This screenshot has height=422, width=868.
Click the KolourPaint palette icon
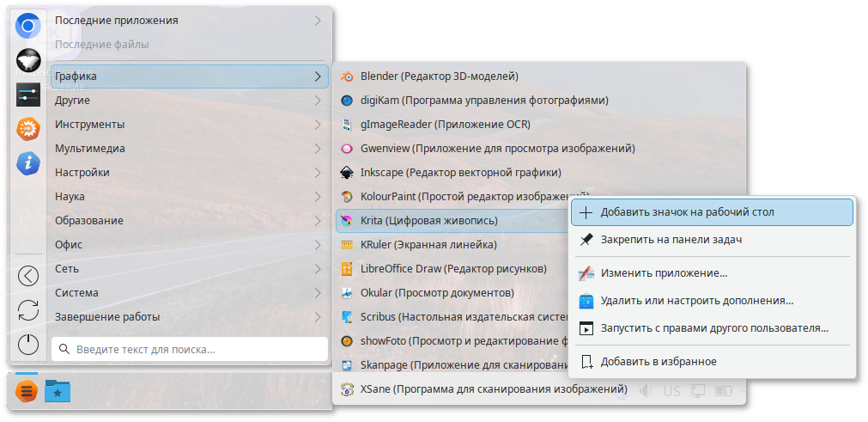tap(347, 197)
